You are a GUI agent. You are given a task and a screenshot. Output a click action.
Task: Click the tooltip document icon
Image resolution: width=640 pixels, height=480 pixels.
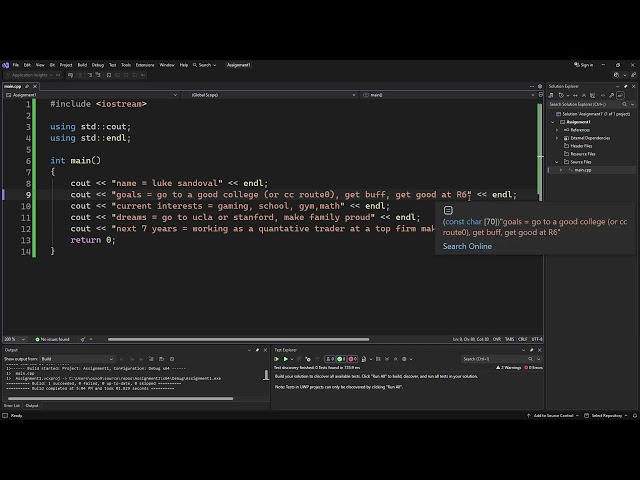tap(448, 210)
